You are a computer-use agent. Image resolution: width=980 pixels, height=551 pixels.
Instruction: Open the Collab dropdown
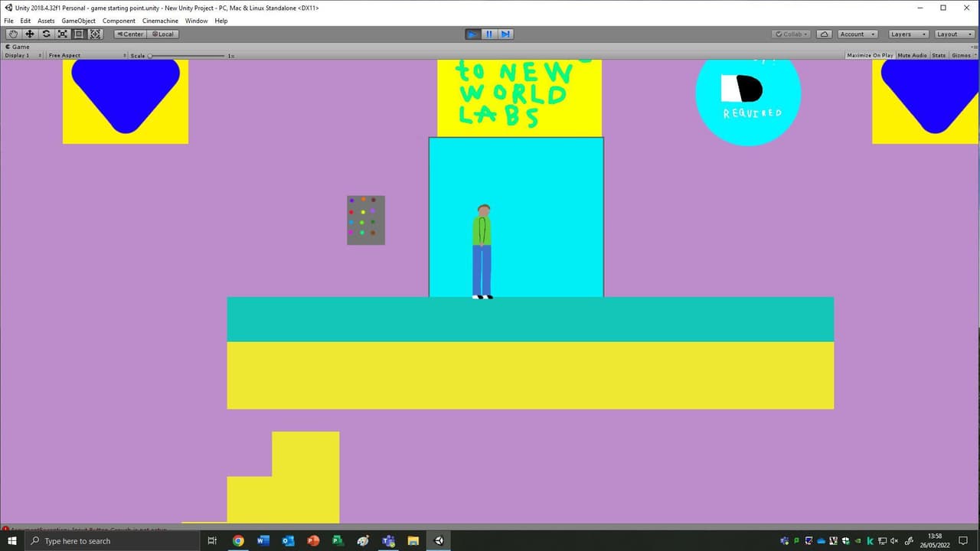coord(792,34)
